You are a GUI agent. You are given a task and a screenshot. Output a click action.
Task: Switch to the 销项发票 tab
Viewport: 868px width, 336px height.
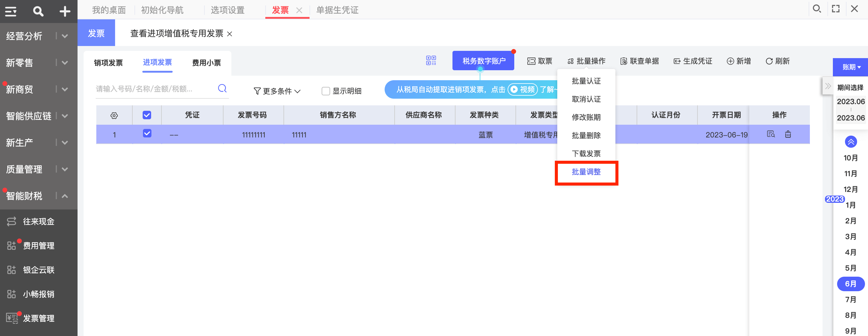108,63
